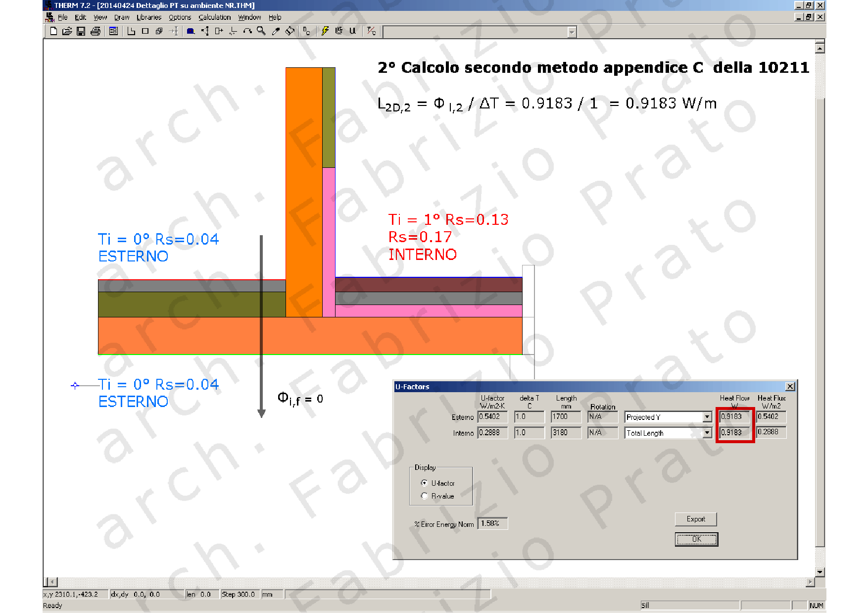The height and width of the screenshot is (614, 868).
Task: Select the Move Points tool icon
Action: click(205, 31)
